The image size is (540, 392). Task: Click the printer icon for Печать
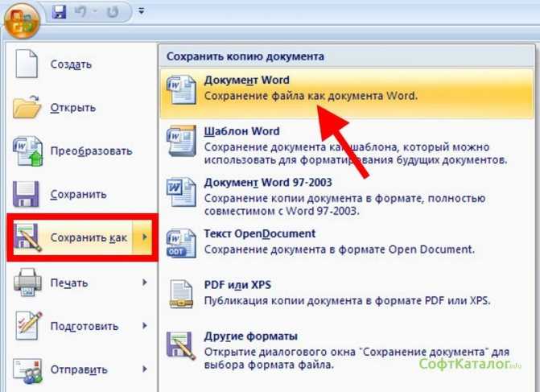point(27,283)
